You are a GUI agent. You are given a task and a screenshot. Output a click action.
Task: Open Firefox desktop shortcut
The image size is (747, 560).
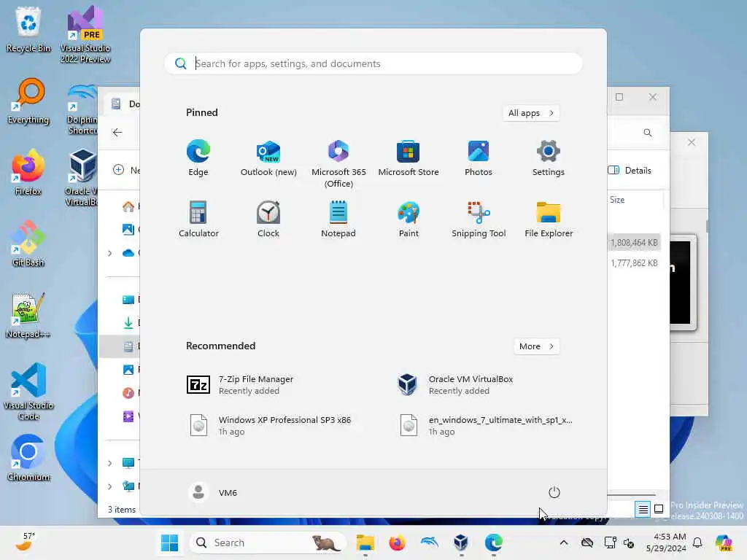click(x=28, y=172)
